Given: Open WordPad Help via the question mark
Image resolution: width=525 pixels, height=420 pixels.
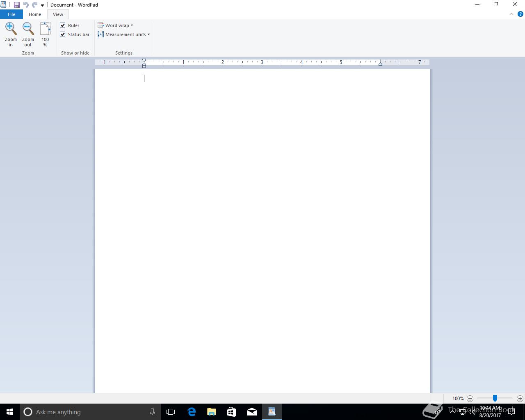Looking at the screenshot, I should [520, 14].
